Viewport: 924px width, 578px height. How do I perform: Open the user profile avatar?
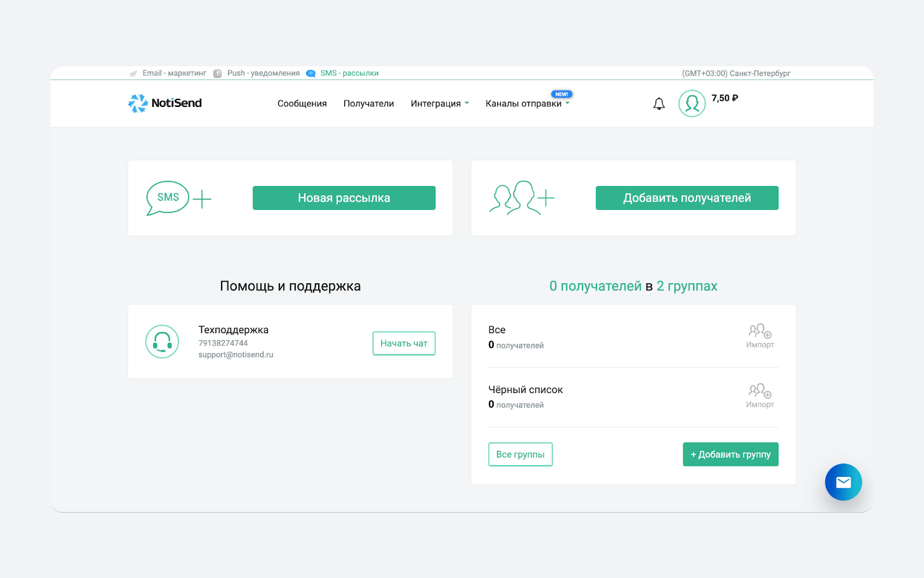pyautogui.click(x=691, y=104)
